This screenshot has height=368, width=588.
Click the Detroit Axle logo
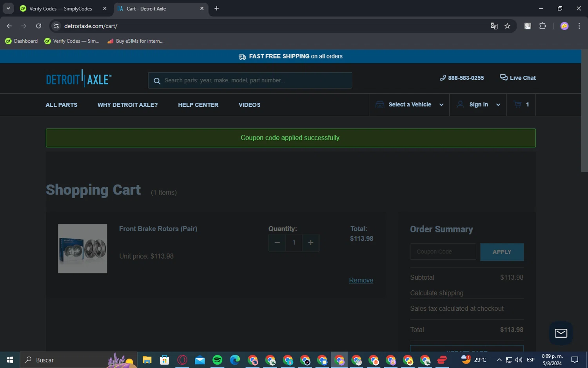coord(79,78)
